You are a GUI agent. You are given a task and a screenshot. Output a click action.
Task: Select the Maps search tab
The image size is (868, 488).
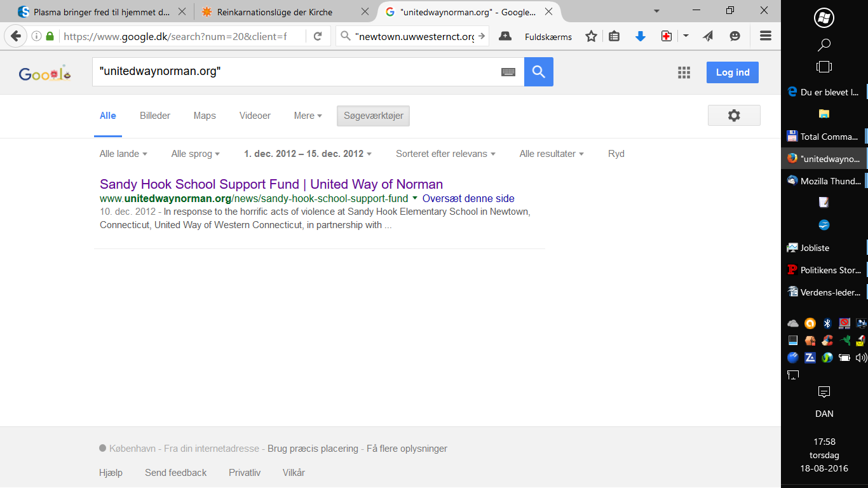205,116
